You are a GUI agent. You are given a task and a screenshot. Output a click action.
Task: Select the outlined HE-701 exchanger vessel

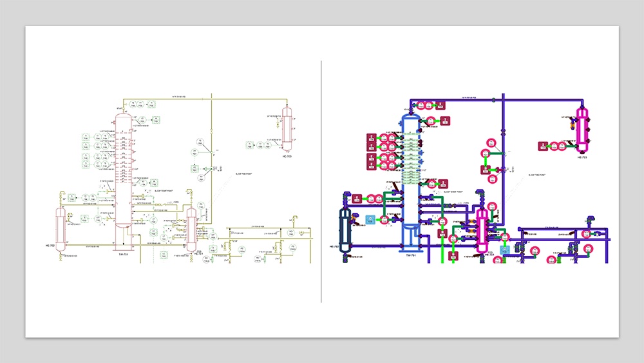[191, 230]
